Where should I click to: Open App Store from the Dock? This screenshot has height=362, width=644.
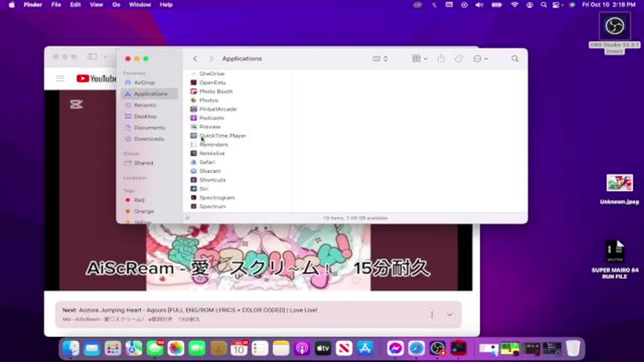pyautogui.click(x=365, y=348)
